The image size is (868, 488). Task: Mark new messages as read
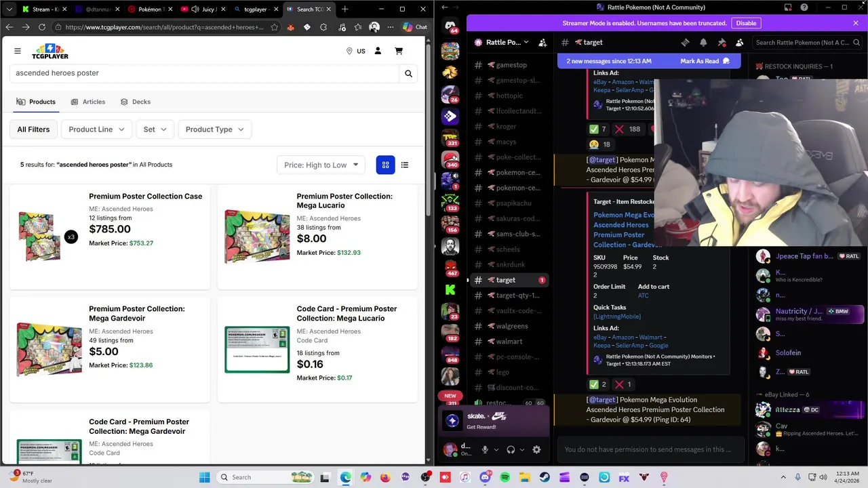[x=705, y=61]
